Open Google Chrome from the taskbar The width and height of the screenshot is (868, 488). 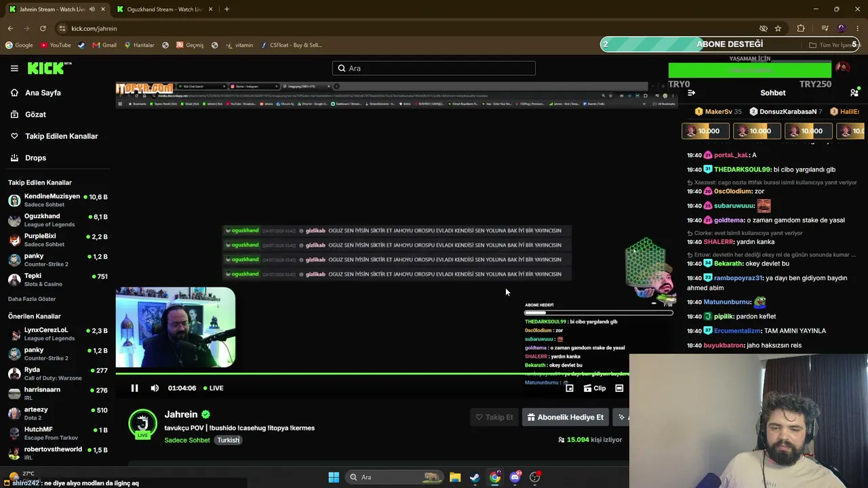pos(495,477)
